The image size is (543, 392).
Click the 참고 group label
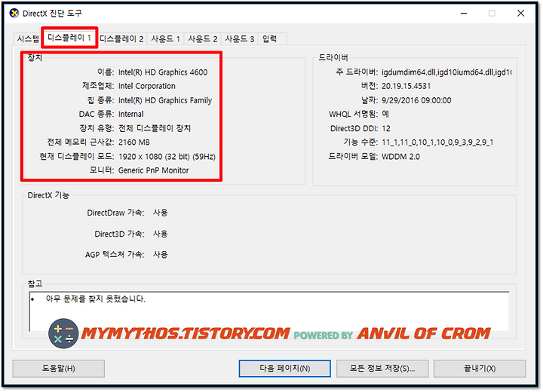tap(35, 283)
